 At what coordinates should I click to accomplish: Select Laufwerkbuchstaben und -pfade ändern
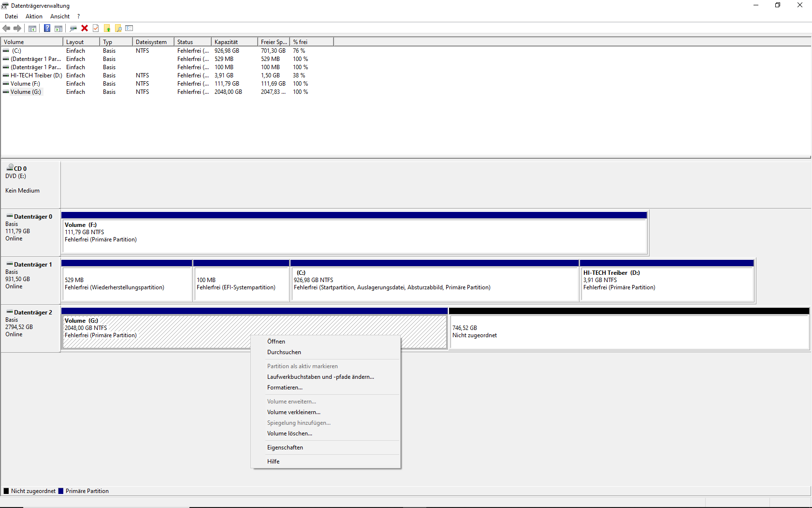(x=326, y=377)
